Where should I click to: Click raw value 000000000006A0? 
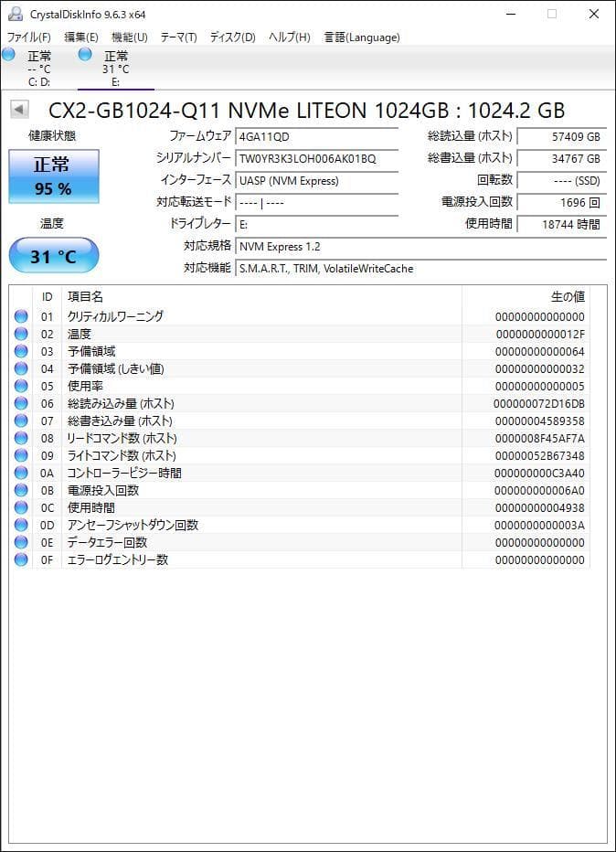coord(539,491)
